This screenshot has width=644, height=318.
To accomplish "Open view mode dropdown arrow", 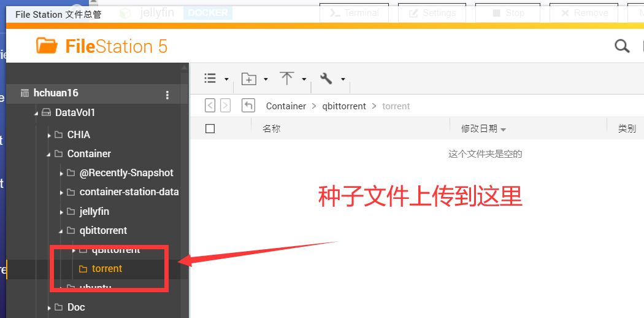I will click(226, 79).
